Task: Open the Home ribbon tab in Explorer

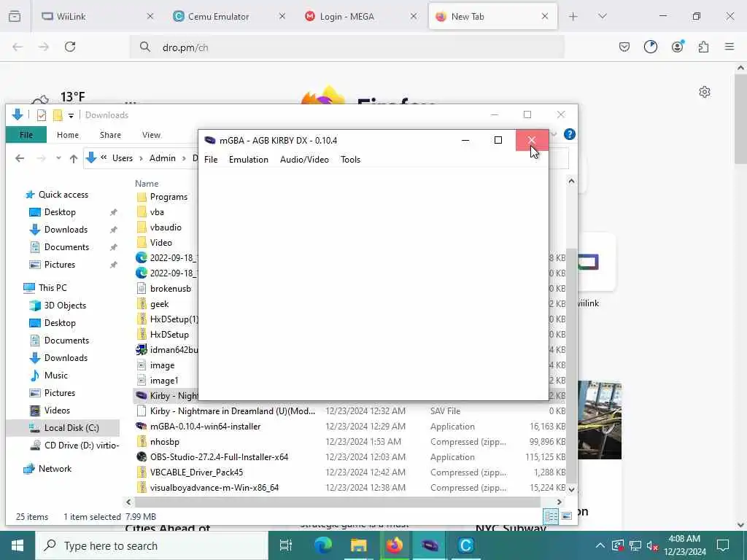Action: point(68,135)
